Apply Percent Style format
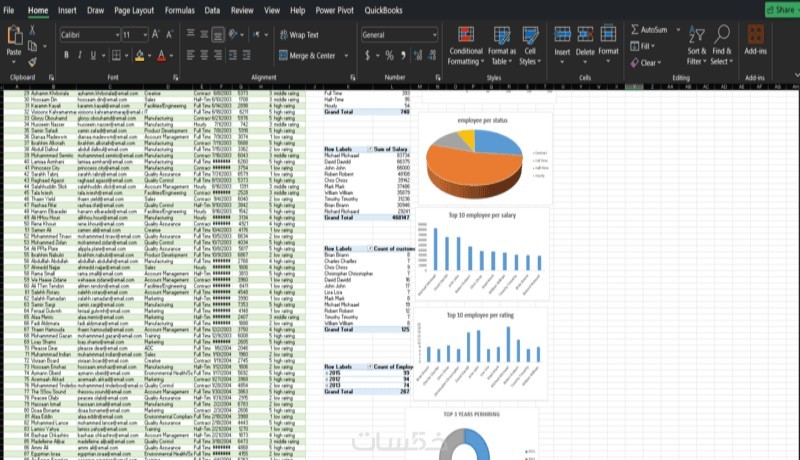This screenshot has height=460, width=800. tap(389, 55)
